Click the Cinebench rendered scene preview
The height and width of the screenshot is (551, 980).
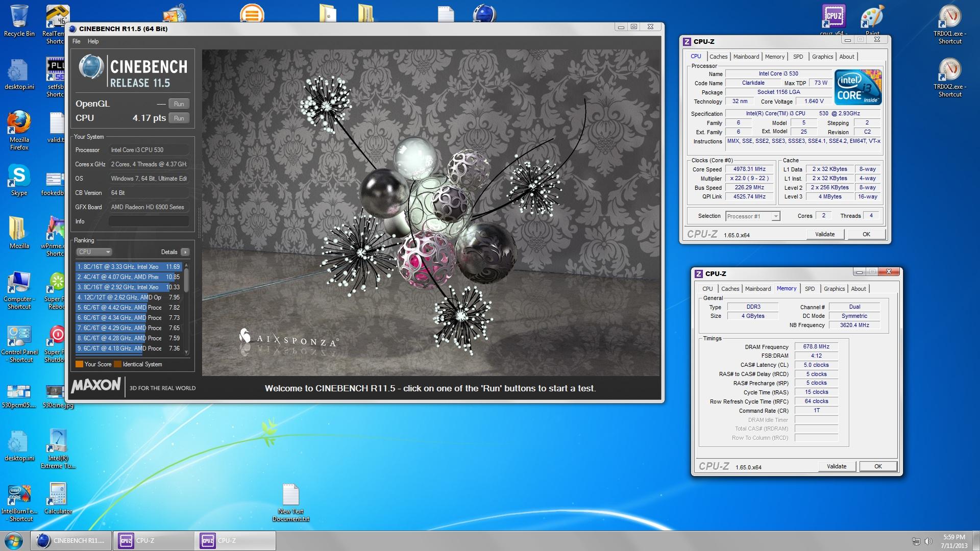pyautogui.click(x=431, y=213)
